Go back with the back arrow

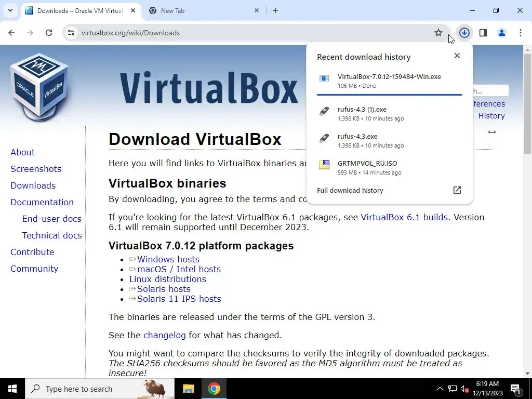coord(11,33)
